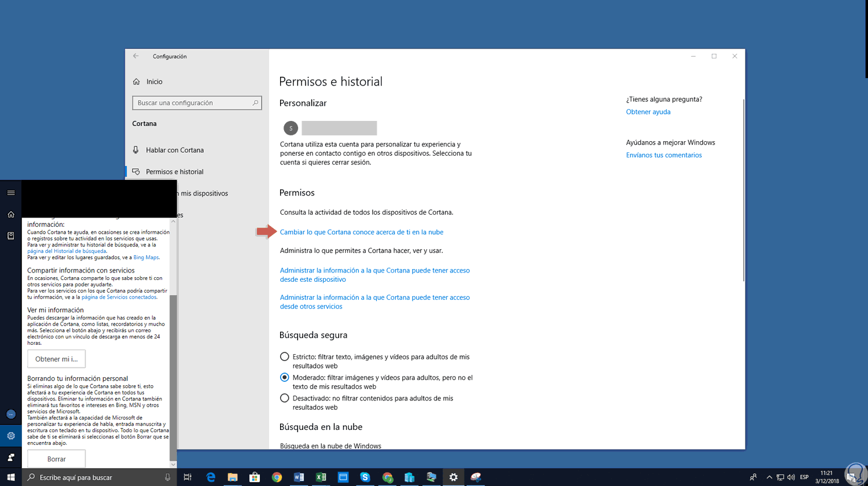
Task: Open the taskbar clock showing 11:21
Action: [827, 477]
